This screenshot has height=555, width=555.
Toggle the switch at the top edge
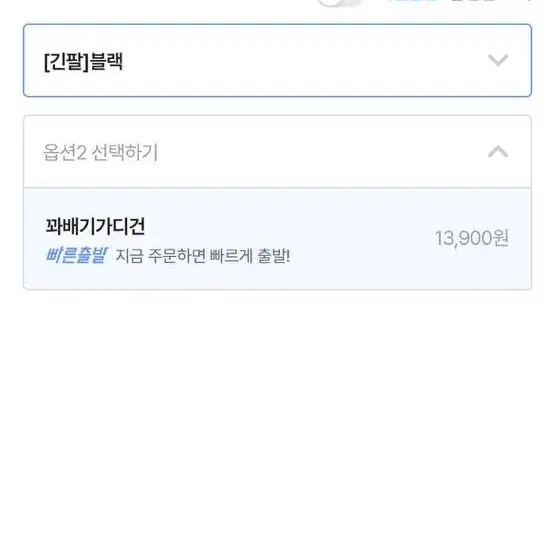pyautogui.click(x=341, y=2)
